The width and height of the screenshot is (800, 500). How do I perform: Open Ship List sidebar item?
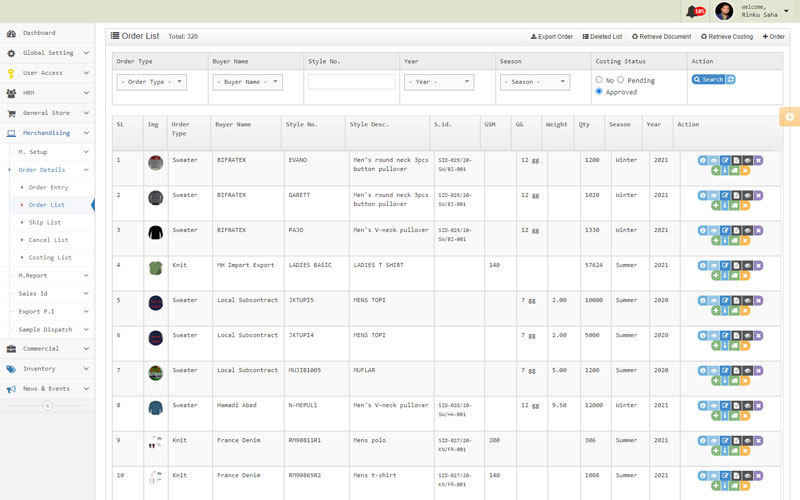(x=44, y=222)
